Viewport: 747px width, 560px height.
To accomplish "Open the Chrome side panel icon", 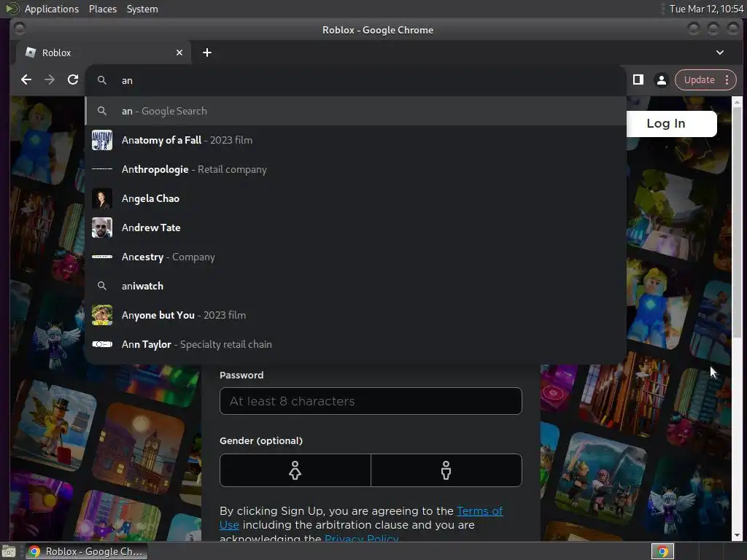I will 638,80.
